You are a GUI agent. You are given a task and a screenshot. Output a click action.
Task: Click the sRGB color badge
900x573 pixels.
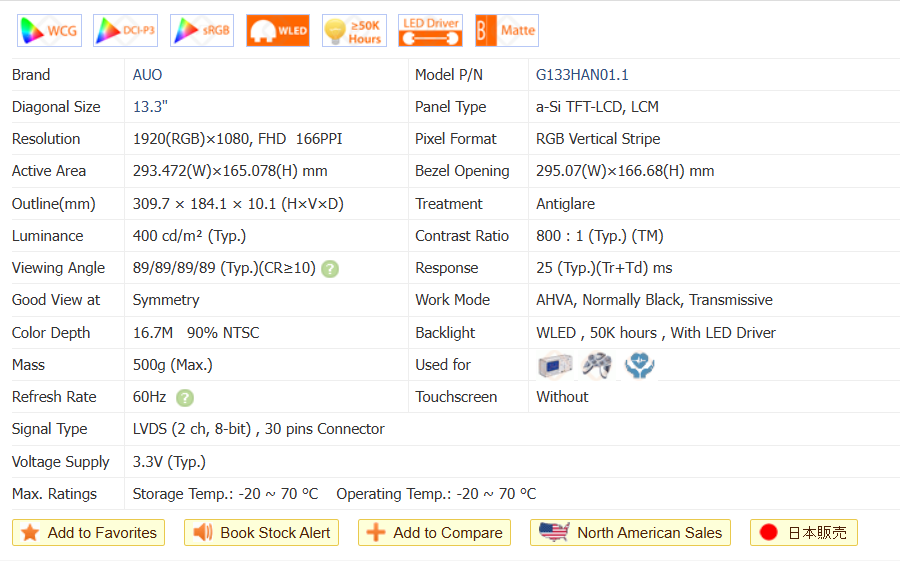(201, 31)
